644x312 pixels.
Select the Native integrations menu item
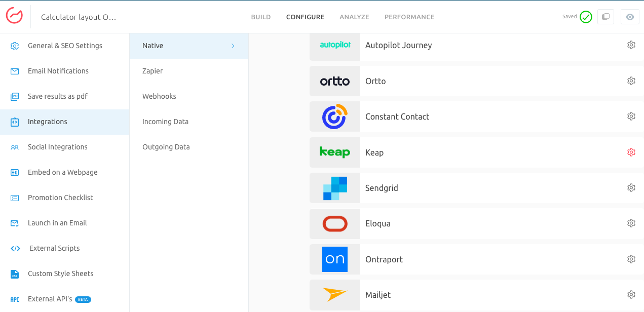(x=189, y=46)
